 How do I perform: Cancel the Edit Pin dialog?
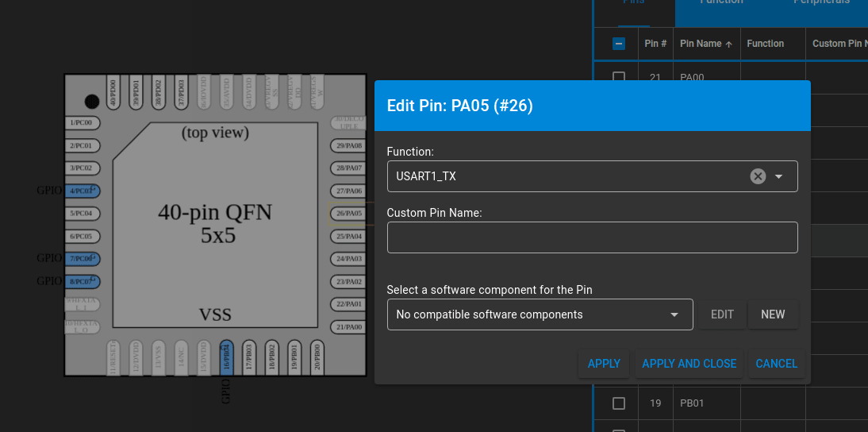coord(776,364)
